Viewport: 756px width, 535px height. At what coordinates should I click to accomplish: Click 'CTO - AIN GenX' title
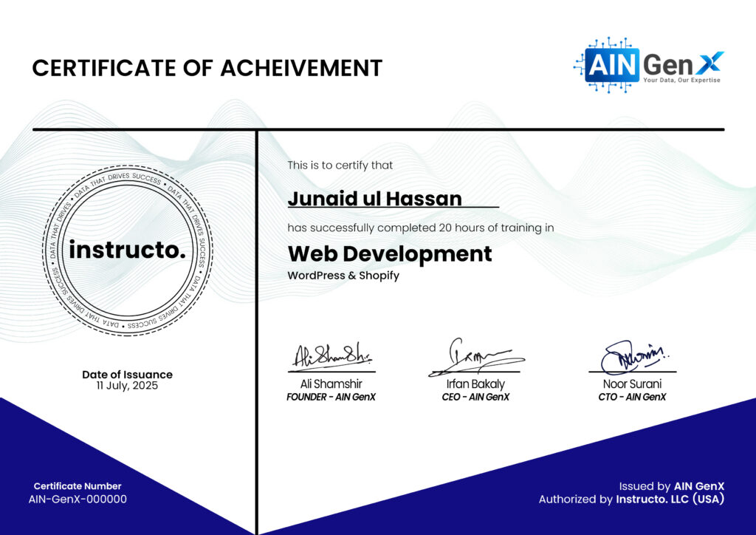tap(632, 397)
